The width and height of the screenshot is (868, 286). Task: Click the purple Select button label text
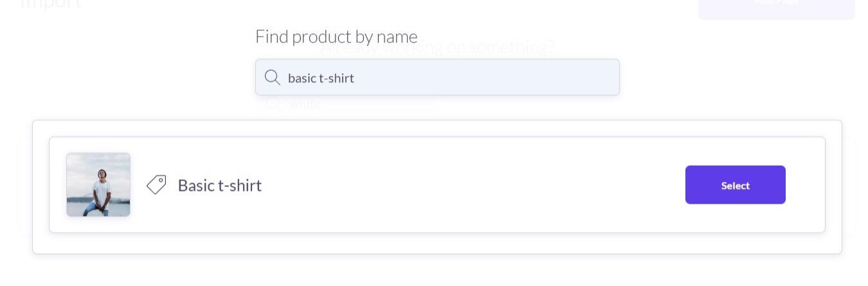click(735, 185)
